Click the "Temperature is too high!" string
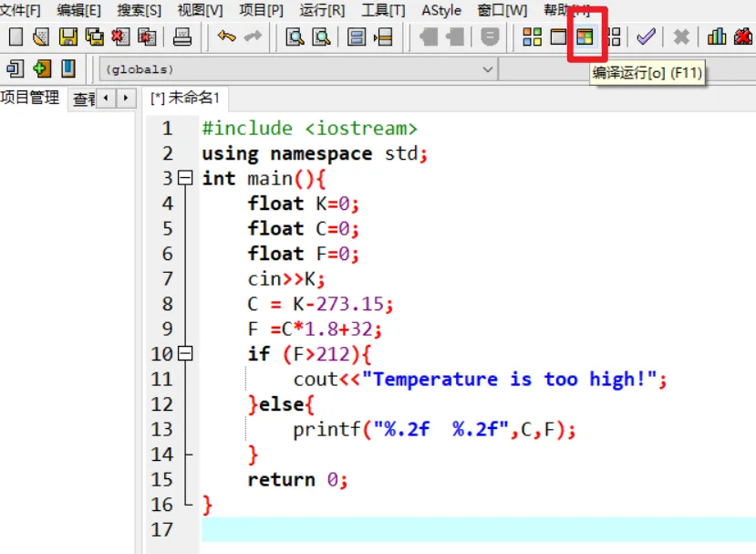Viewport: 756px width, 554px height. point(509,380)
